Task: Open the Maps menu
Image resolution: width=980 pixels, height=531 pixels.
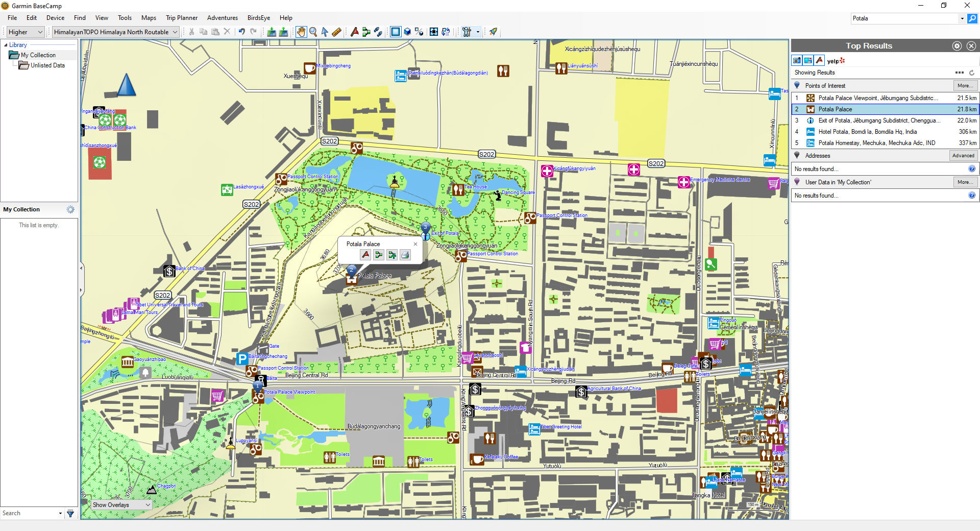Action: [149, 18]
